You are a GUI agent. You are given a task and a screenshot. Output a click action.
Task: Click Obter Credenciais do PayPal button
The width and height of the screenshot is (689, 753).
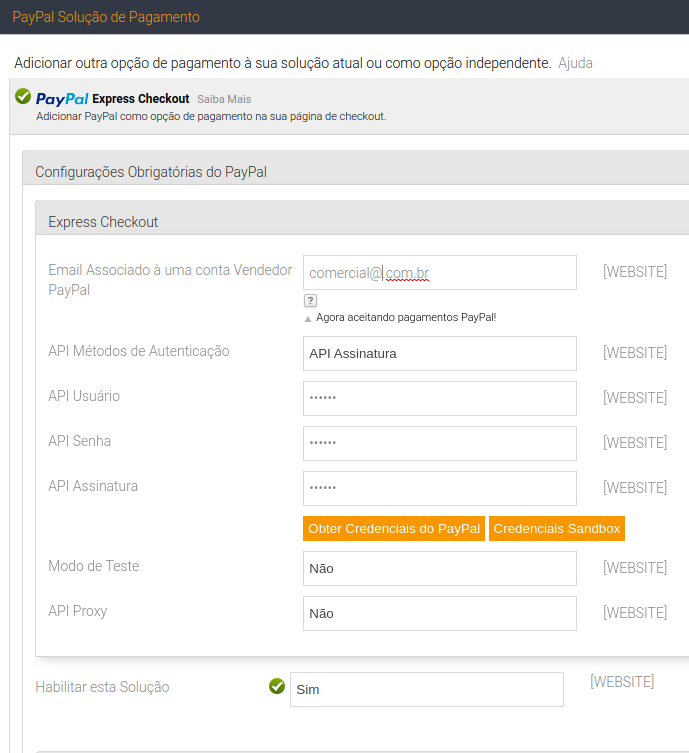coord(394,528)
